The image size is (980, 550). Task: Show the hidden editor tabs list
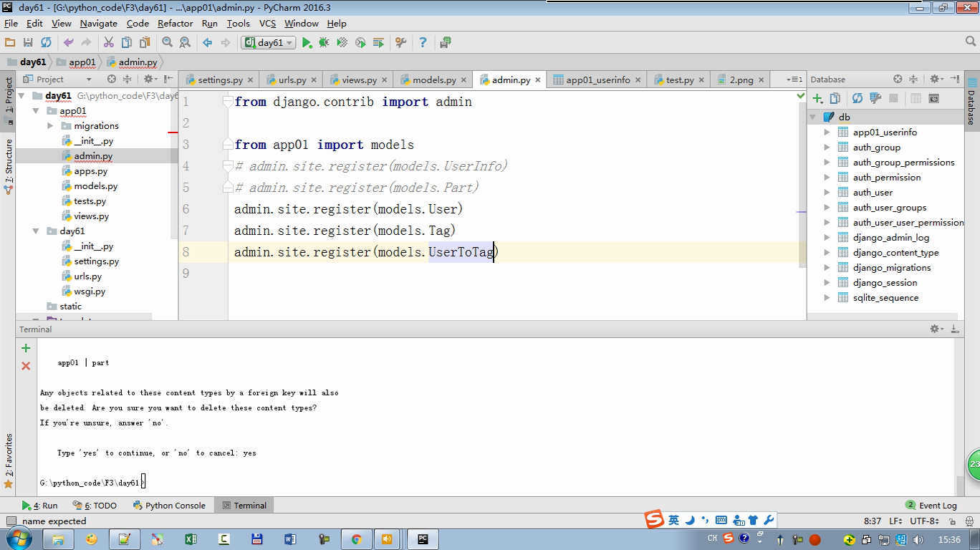(794, 79)
